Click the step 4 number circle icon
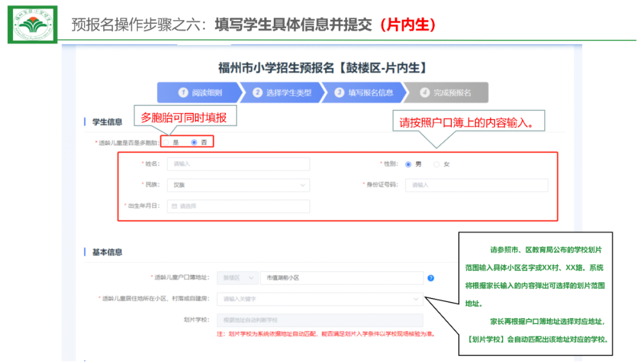The image size is (644, 363). click(425, 93)
